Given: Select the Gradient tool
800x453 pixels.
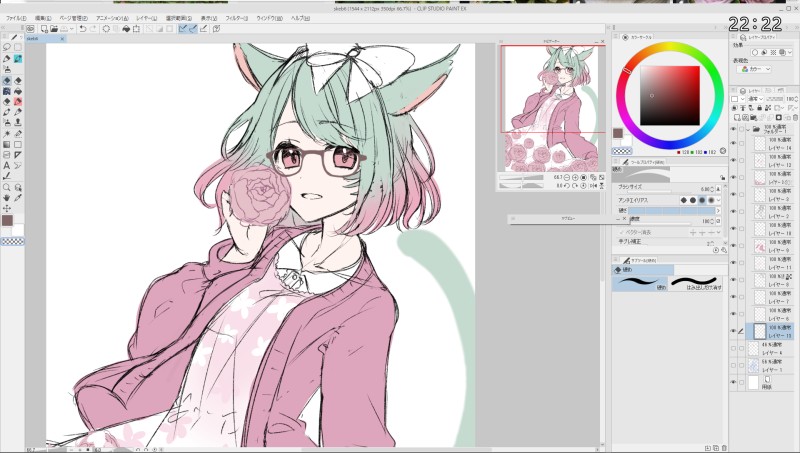Looking at the screenshot, I should point(7,144).
